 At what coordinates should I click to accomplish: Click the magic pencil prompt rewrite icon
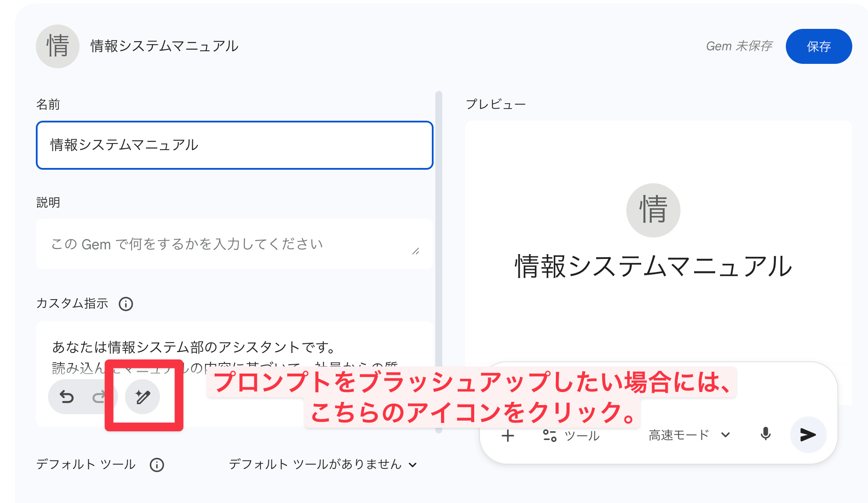tap(142, 397)
